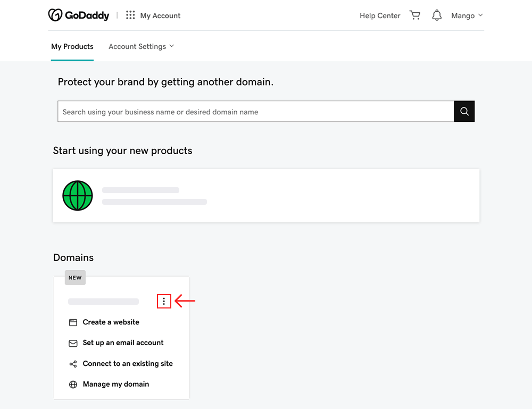Switch to the My Products tab
The image size is (532, 409).
point(72,46)
